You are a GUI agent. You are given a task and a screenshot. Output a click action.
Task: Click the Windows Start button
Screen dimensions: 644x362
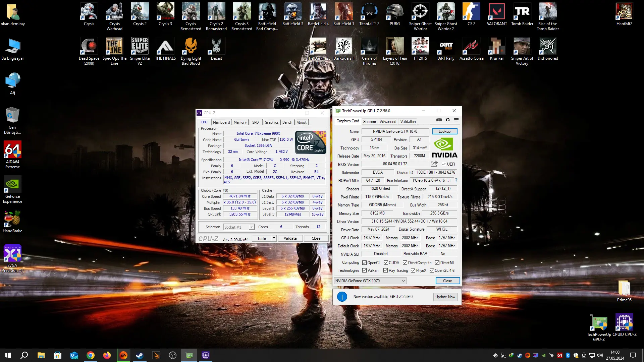8,355
